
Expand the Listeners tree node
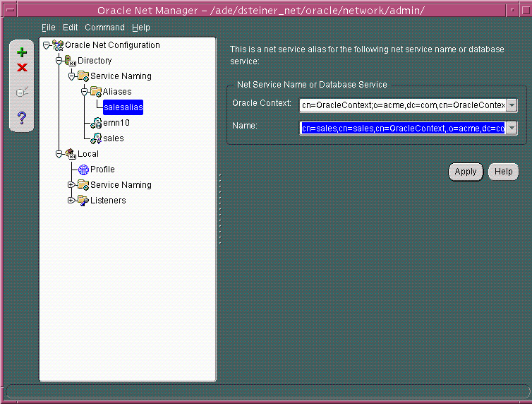(x=71, y=201)
